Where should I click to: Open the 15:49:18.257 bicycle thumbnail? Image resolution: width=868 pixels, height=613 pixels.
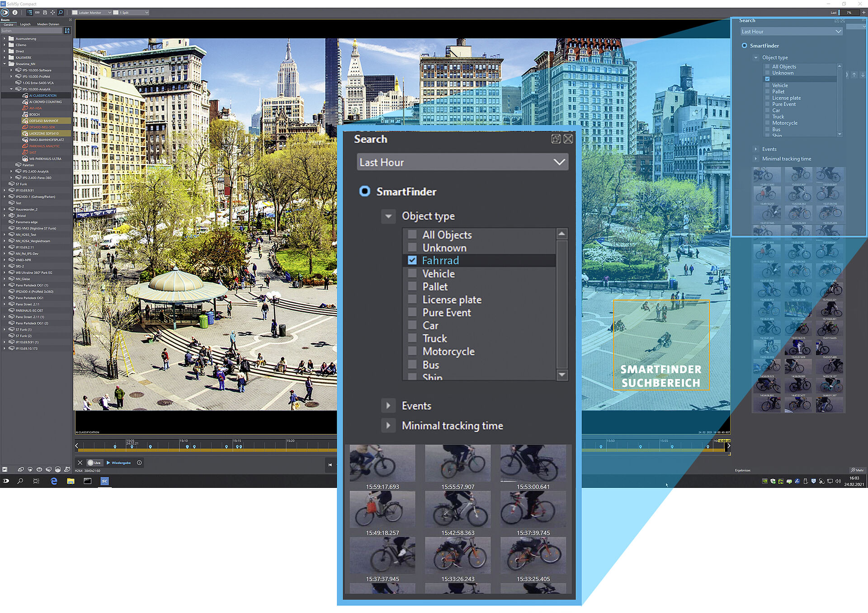point(382,510)
